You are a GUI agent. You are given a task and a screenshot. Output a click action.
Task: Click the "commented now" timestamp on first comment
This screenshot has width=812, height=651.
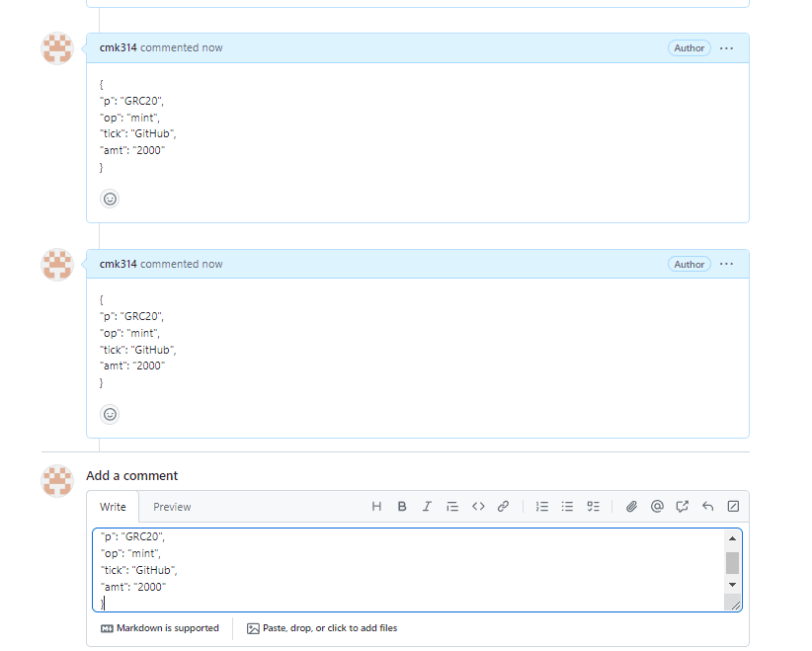(x=181, y=47)
